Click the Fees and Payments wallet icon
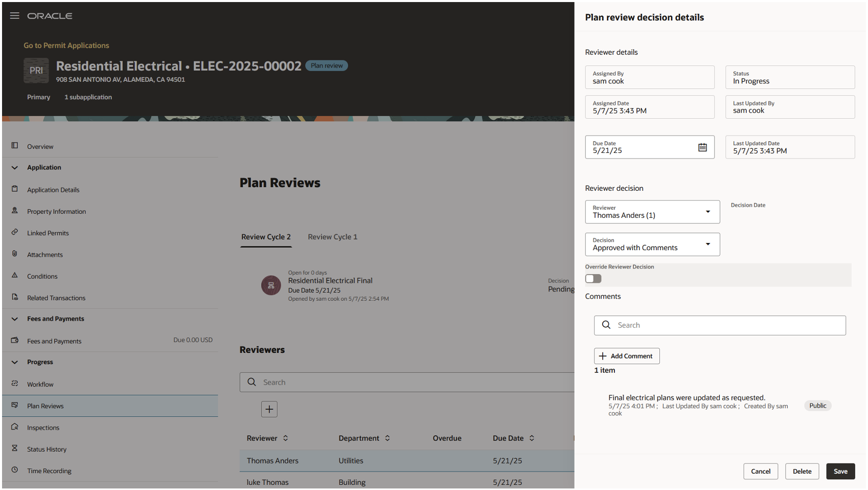 point(15,340)
